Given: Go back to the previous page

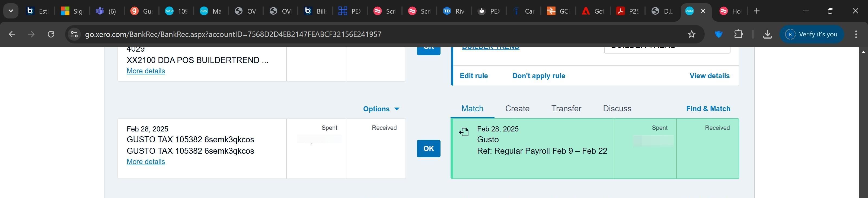Looking at the screenshot, I should (x=12, y=34).
